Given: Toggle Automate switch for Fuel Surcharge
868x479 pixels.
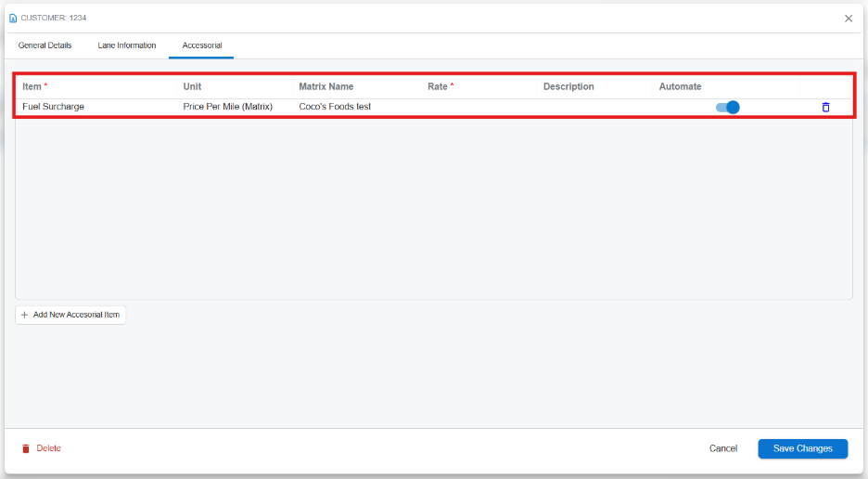Looking at the screenshot, I should coord(727,107).
